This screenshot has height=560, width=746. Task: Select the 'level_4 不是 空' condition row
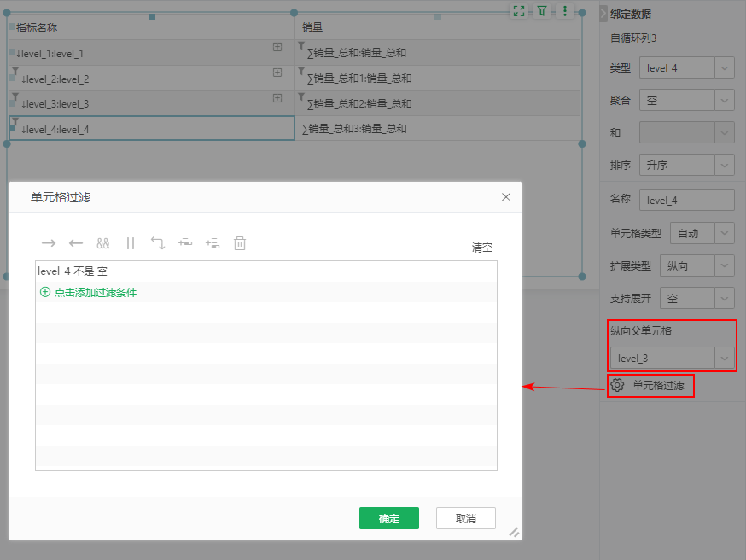266,271
